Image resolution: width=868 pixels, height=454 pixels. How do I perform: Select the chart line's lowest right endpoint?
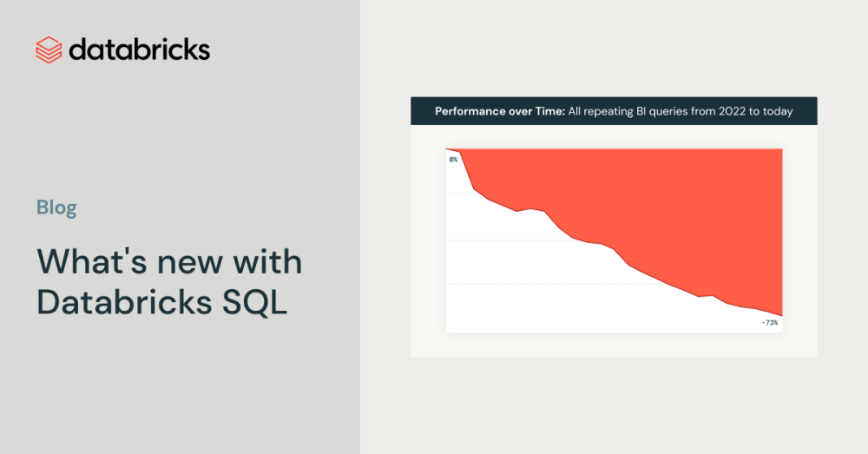pos(782,316)
